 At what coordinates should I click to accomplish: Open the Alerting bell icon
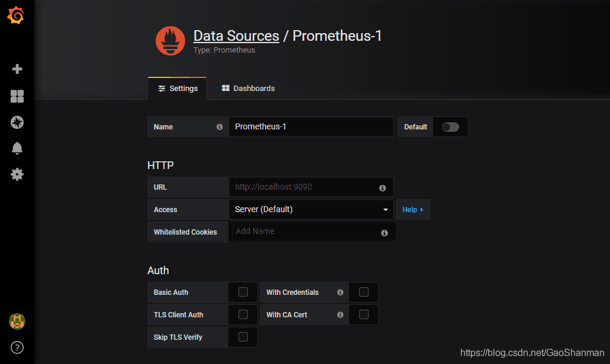[17, 148]
